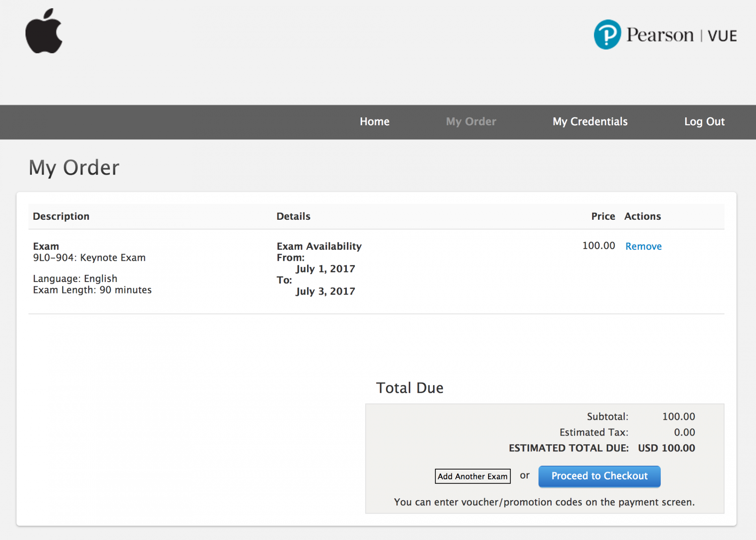The height and width of the screenshot is (540, 756).
Task: Remove the Keynote Exam from order
Action: click(x=643, y=247)
